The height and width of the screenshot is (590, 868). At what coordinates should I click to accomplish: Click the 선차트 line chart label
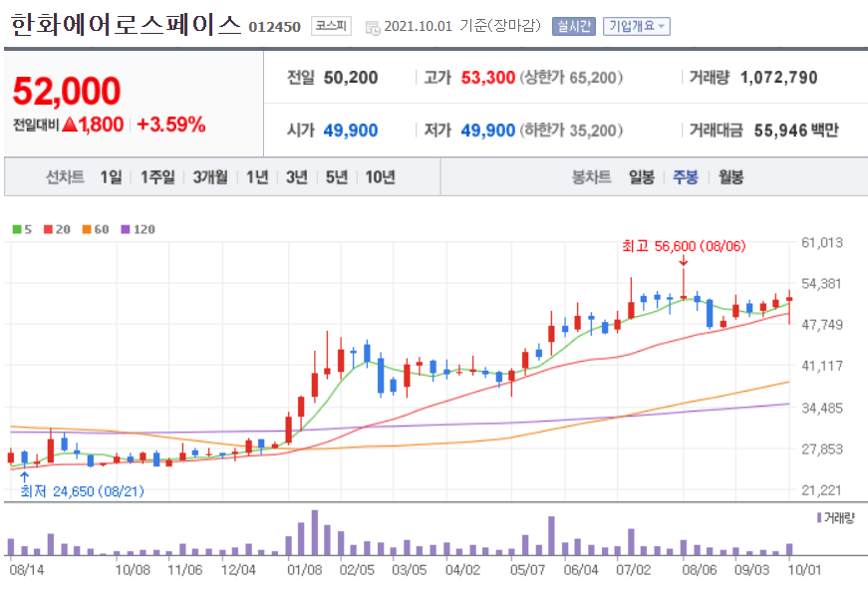[65, 177]
